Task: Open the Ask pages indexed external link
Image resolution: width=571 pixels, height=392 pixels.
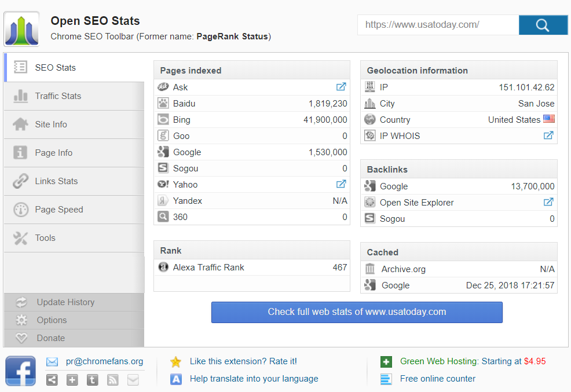Action: coord(341,87)
